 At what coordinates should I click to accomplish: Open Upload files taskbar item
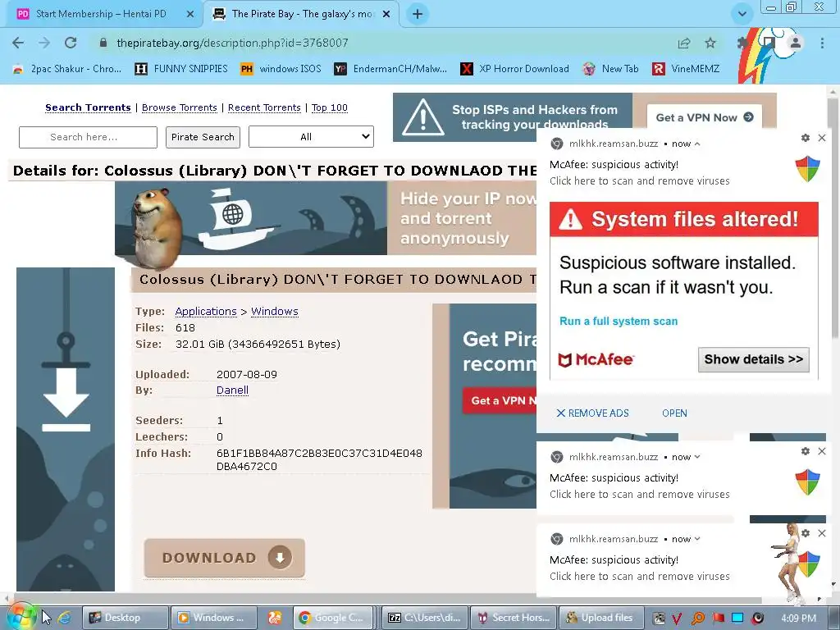[601, 618]
